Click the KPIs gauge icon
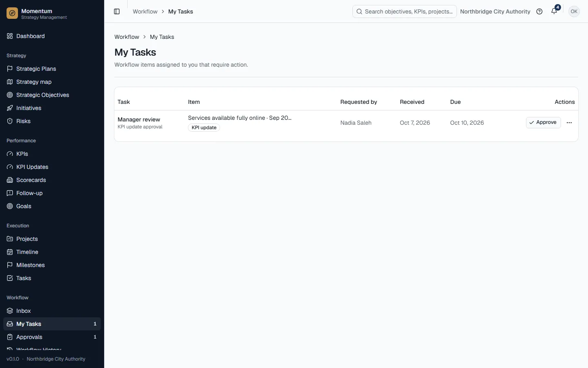 click(x=10, y=154)
